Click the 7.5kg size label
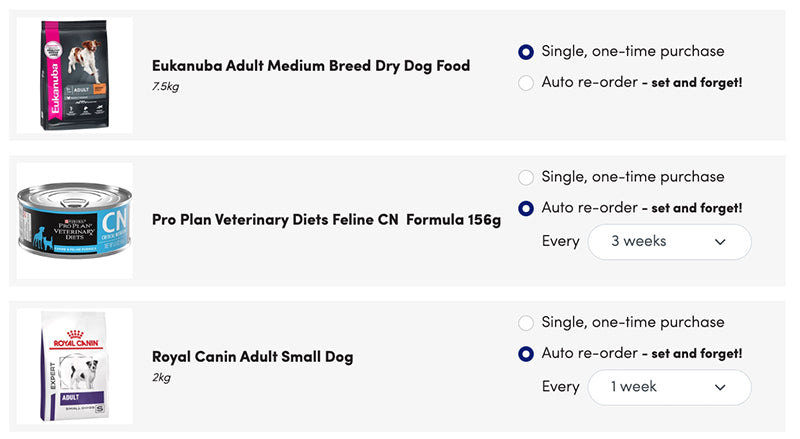This screenshot has width=800, height=439. (165, 87)
